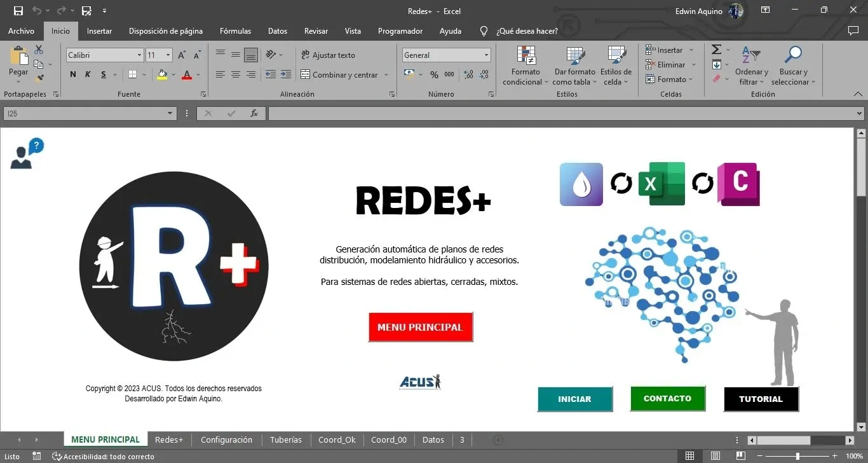Click the Page Break Preview view icon in status bar
Screen dimensions: 868x463
point(741,456)
